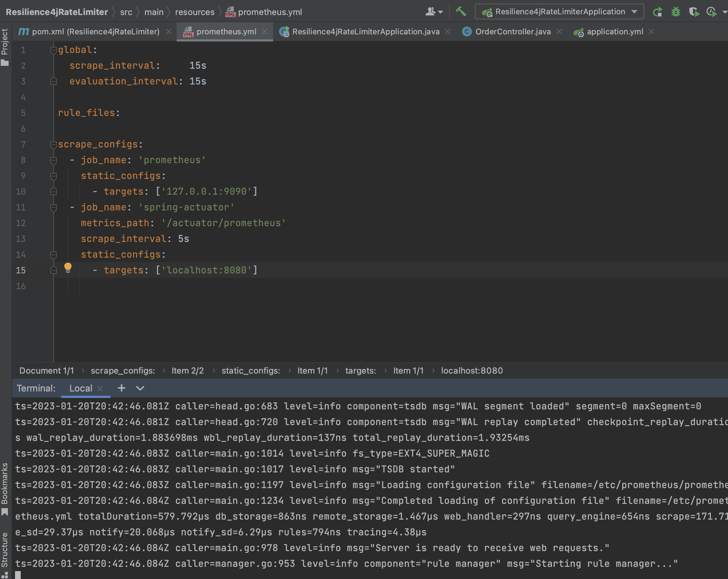
Task: Run application with Coverage icon
Action: pos(694,11)
